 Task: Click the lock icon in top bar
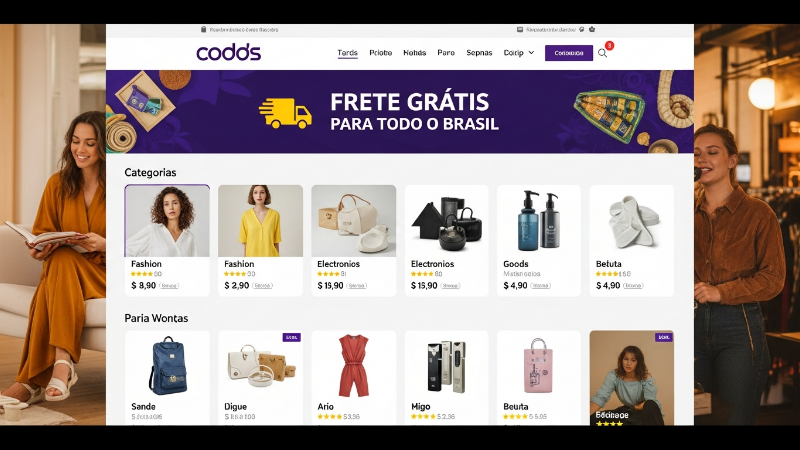point(204,30)
